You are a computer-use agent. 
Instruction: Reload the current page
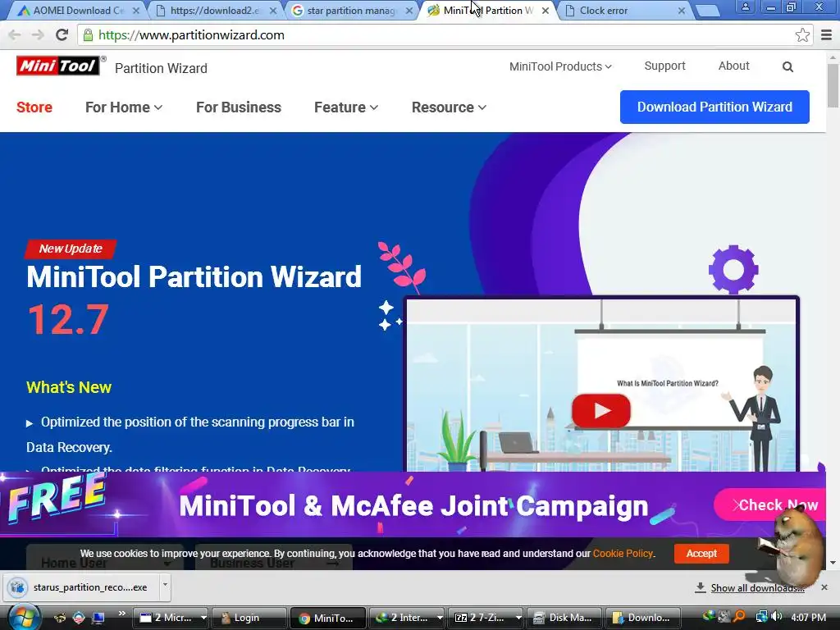62,35
